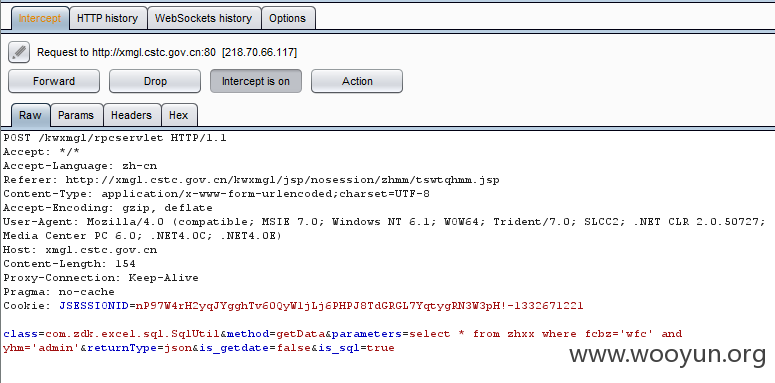Click the is_sql=true parameter
This screenshot has width=775, height=383.
pos(356,348)
